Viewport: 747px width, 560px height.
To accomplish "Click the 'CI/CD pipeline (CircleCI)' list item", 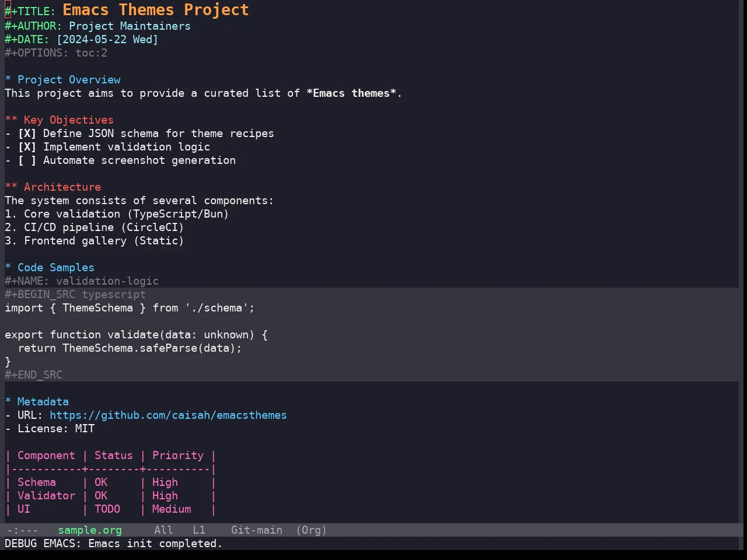I will tap(95, 228).
